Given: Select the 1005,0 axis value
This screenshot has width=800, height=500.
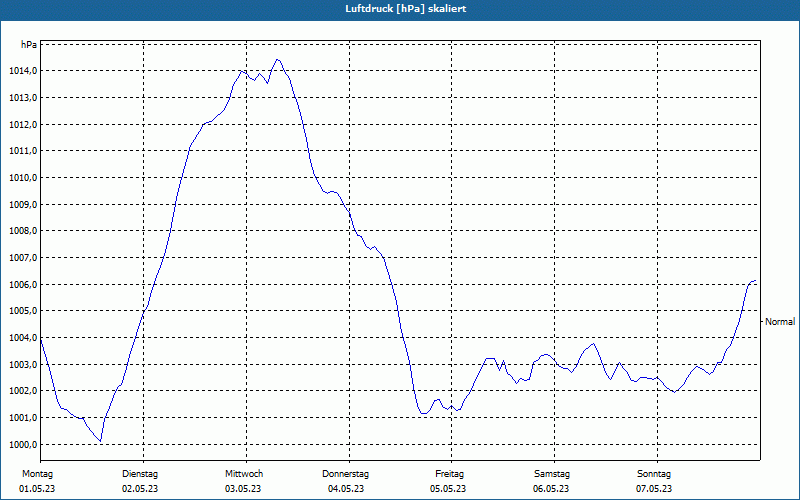Looking at the screenshot, I should pyautogui.click(x=23, y=311).
